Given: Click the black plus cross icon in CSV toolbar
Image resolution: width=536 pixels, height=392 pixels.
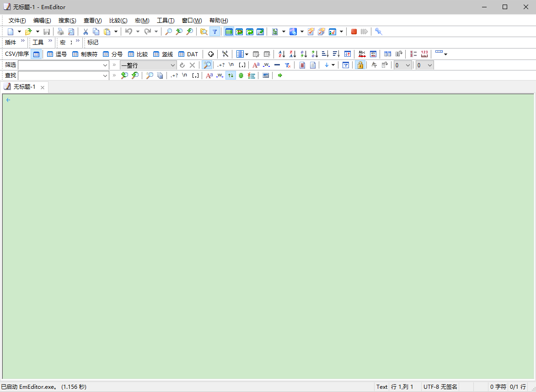Looking at the screenshot, I should point(210,54).
